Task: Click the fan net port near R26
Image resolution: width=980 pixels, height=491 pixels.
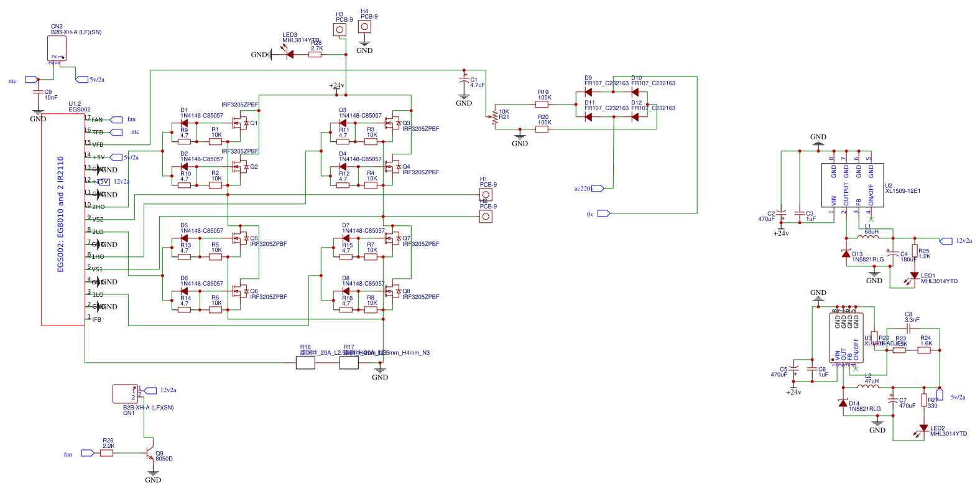Action: 88,453
